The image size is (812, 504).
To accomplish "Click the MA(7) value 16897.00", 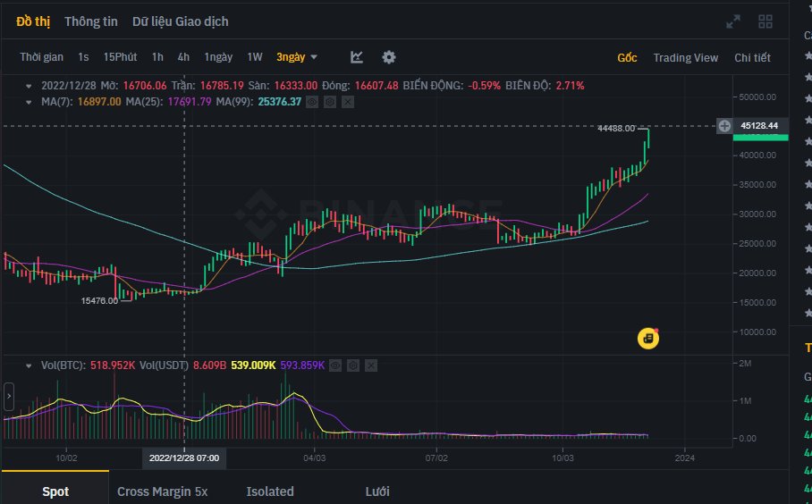I will coord(99,102).
